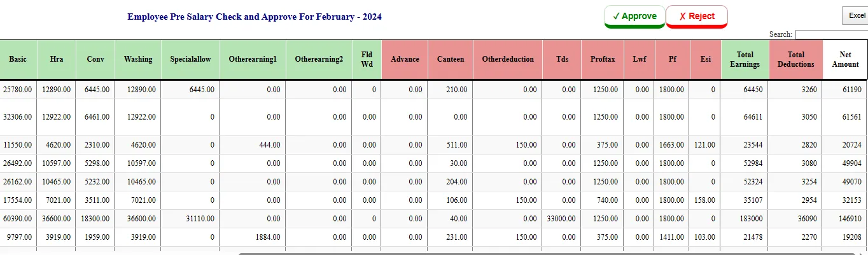Select Total Earnings value 183000
The width and height of the screenshot is (868, 255).
[x=751, y=219]
